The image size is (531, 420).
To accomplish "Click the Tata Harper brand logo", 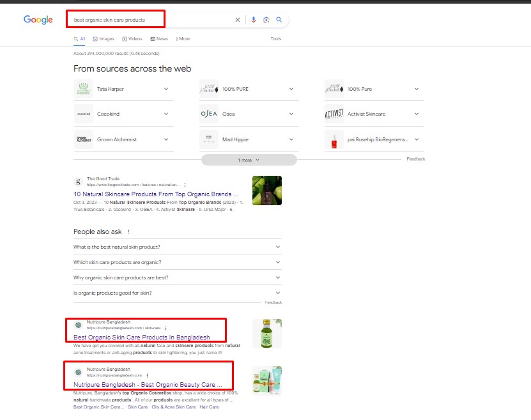I will tap(83, 89).
